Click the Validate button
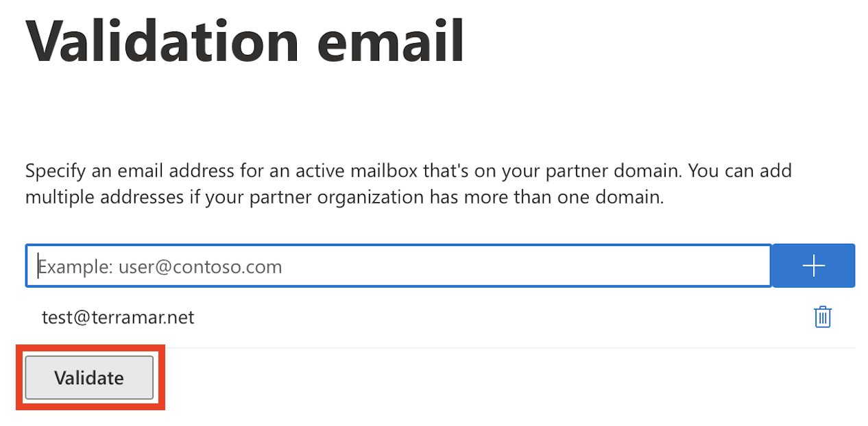 pos(89,377)
